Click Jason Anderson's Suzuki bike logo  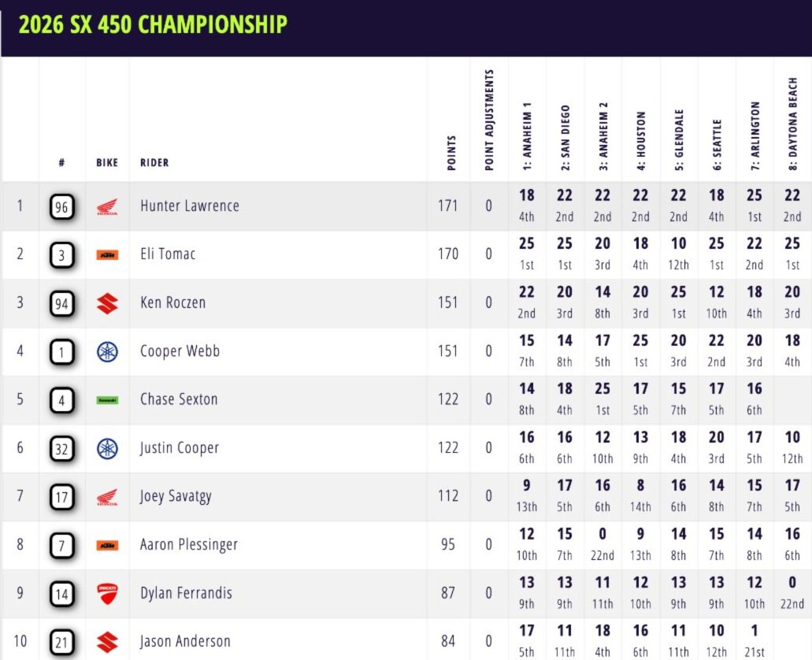click(x=107, y=642)
